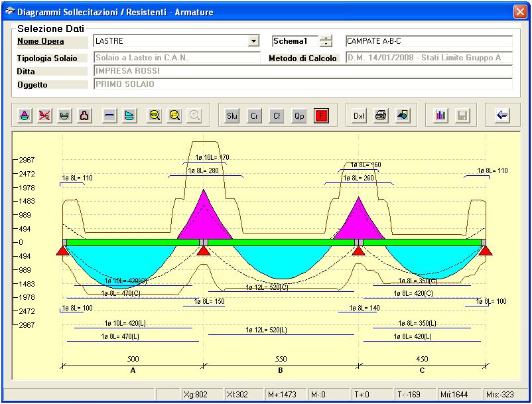Click the Schema1 field
532x404 pixels.
click(295, 41)
